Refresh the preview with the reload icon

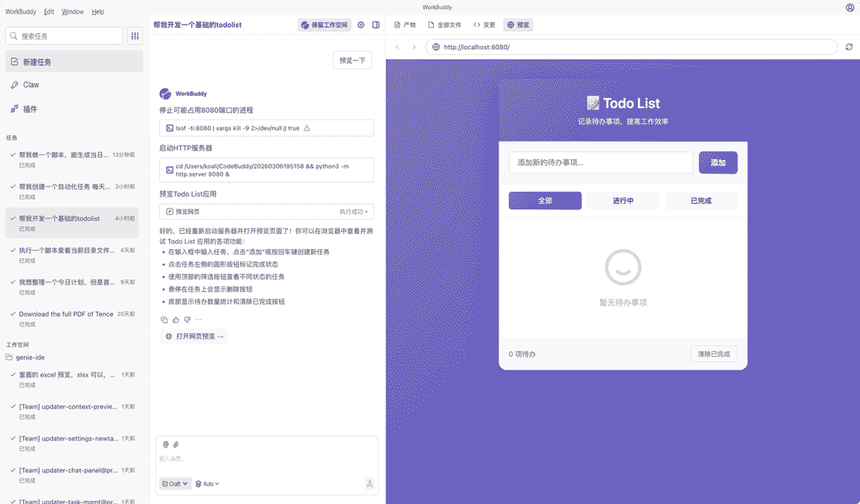click(848, 47)
